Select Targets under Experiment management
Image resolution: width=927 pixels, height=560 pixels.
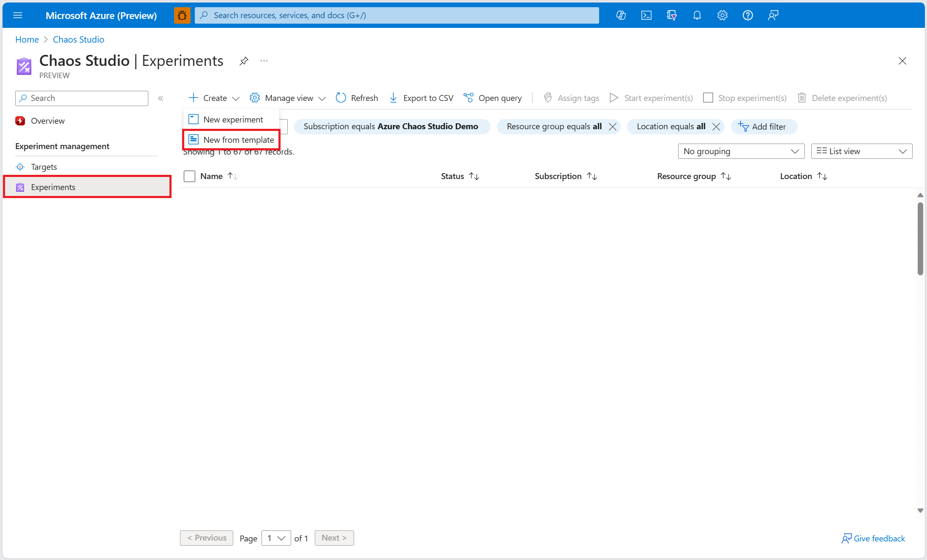[44, 166]
